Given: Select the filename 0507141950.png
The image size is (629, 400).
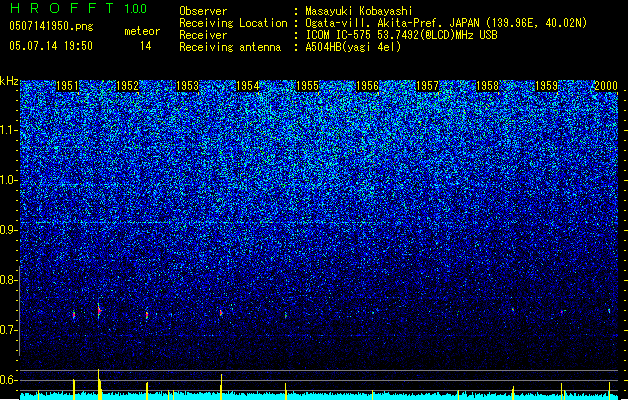Looking at the screenshot, I should (51, 26).
